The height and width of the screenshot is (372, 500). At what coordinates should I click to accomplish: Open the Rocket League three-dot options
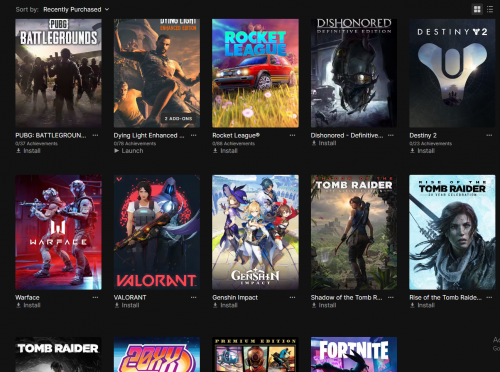tap(292, 135)
